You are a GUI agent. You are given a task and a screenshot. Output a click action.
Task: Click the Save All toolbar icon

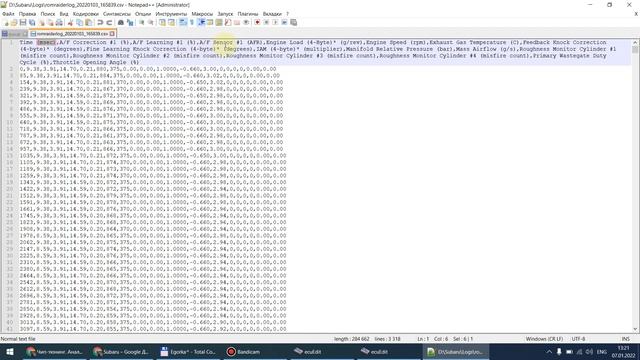point(32,22)
